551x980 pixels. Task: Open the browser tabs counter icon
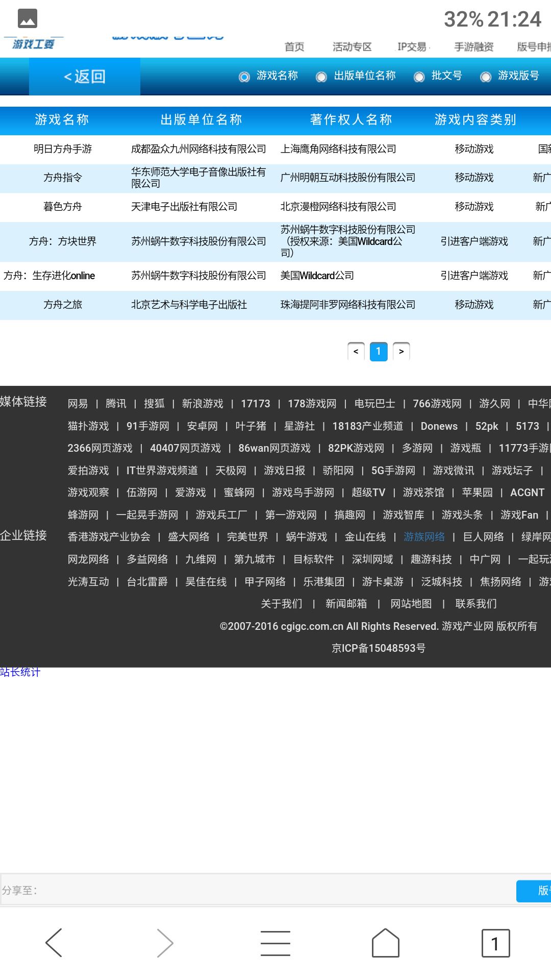(x=495, y=943)
